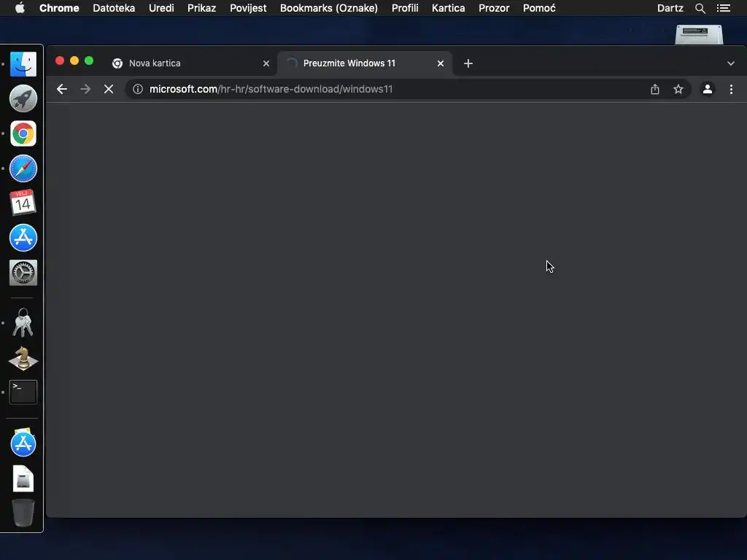
Task: Open the Bookmarks (Oznake) menu
Action: [x=329, y=8]
